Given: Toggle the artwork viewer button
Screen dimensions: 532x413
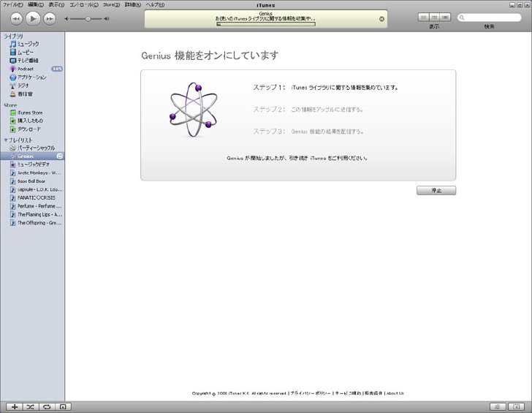Looking at the screenshot, I should pyautogui.click(x=63, y=407).
